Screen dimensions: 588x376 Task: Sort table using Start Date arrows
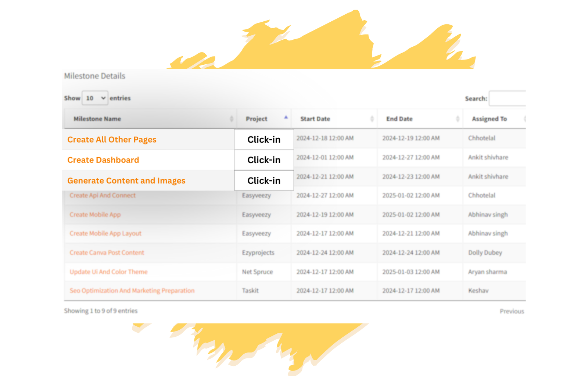click(x=372, y=119)
